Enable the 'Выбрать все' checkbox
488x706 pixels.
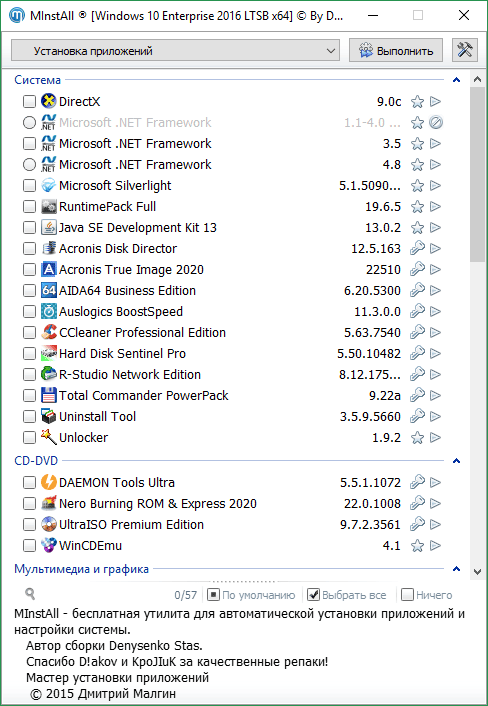(313, 595)
